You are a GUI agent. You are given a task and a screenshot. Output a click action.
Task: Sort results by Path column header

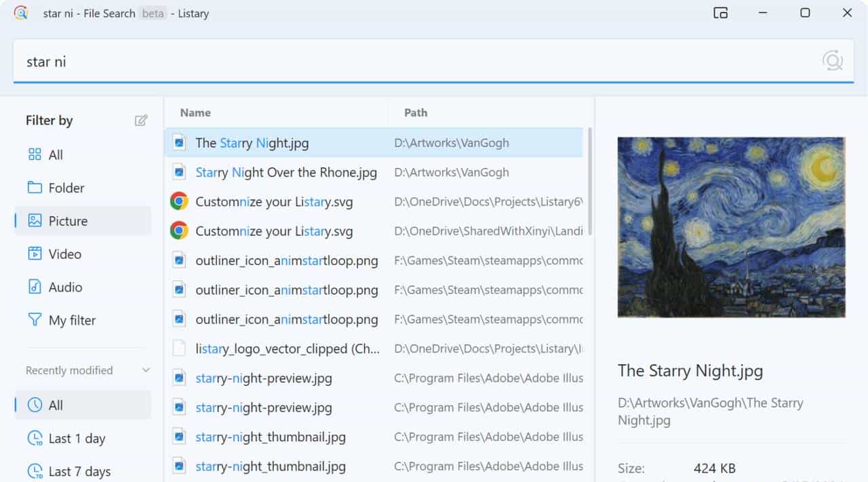(416, 113)
